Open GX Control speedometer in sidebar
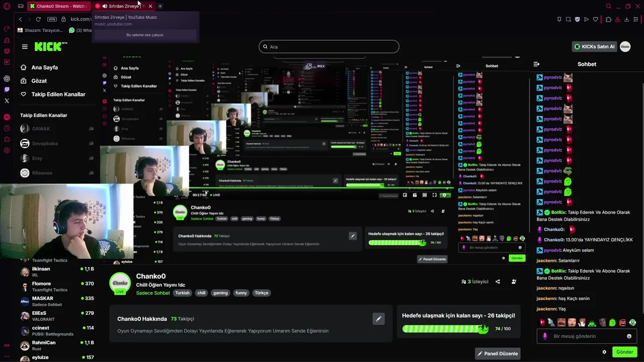Screen dimensions: 644x362 7,29
